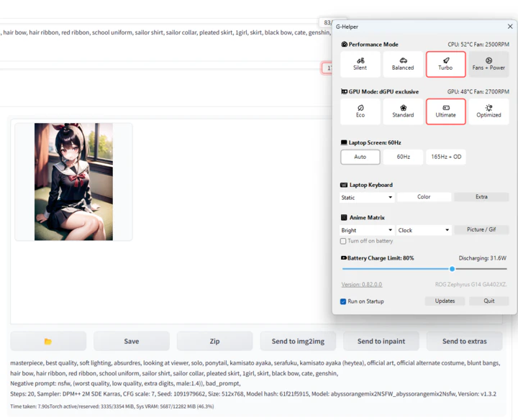
Task: Click Send to extras button
Action: [x=465, y=341]
